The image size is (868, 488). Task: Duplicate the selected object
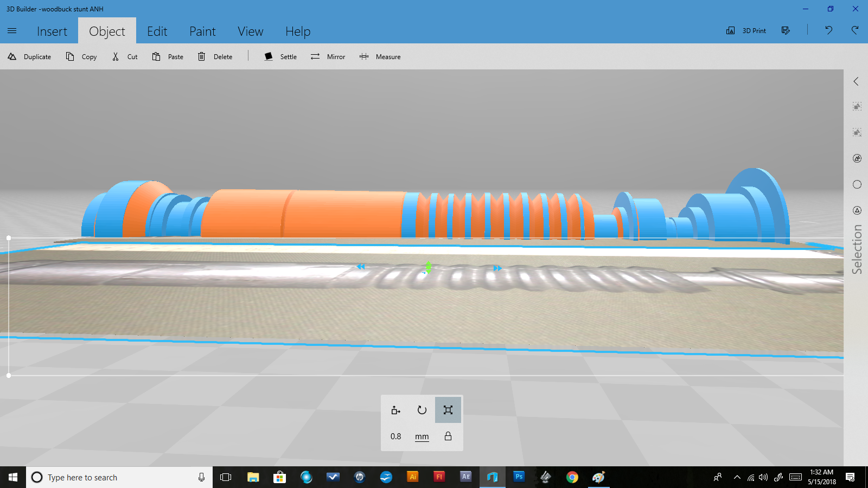29,56
